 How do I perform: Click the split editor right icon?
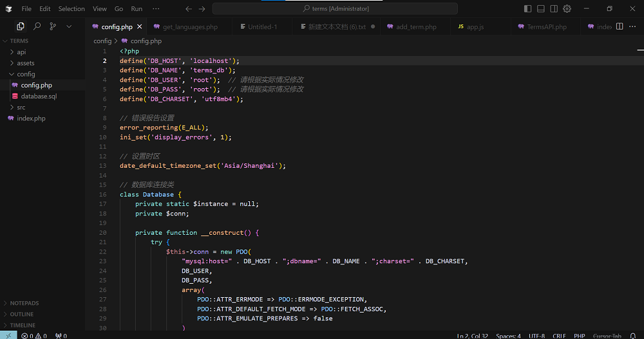click(620, 26)
